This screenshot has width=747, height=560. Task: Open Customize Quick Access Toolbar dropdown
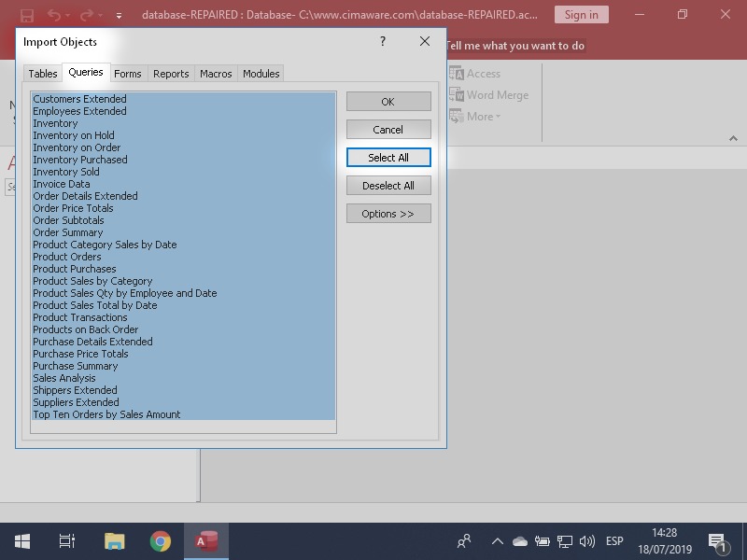pos(117,15)
